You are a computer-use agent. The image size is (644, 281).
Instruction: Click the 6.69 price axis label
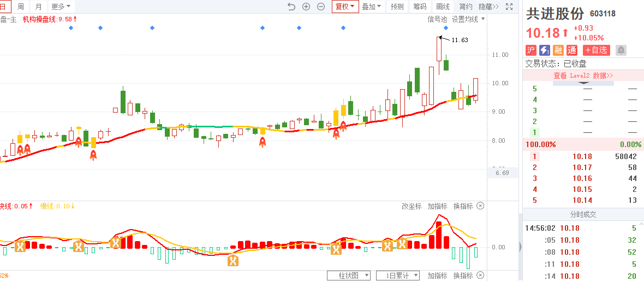[x=502, y=173]
